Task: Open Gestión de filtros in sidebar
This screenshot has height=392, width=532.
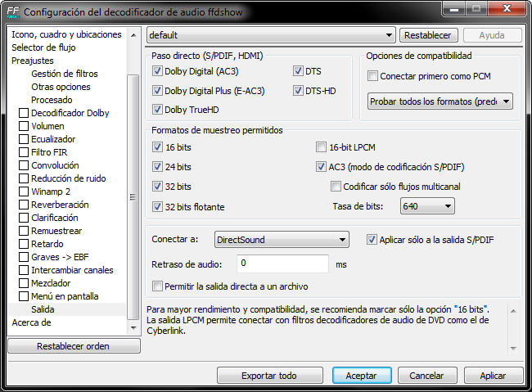Action: point(64,74)
